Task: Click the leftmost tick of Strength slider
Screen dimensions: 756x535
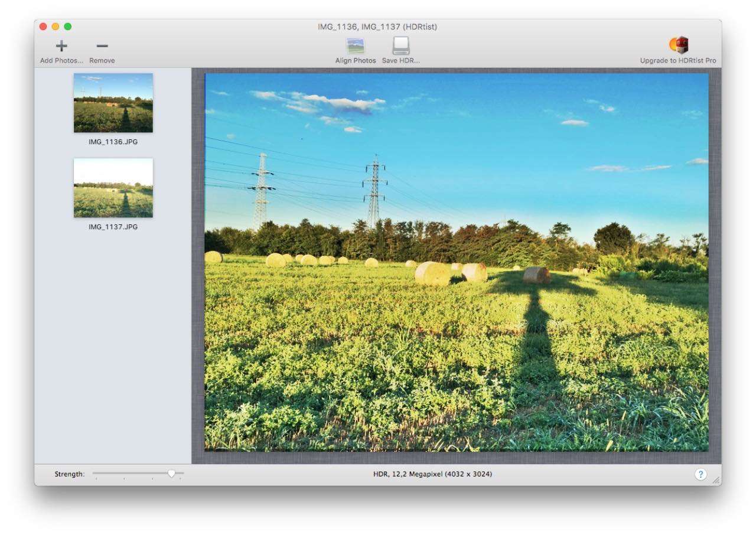Action: [96, 479]
